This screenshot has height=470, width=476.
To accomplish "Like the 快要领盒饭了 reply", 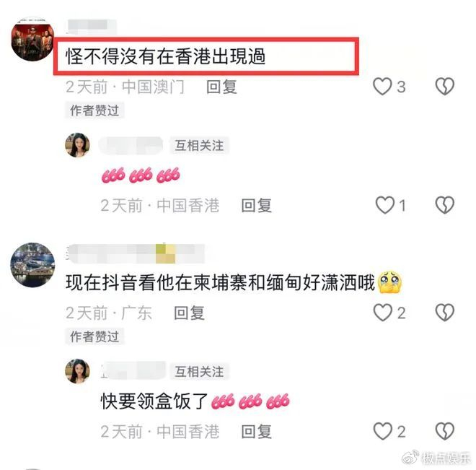I will pos(382,431).
